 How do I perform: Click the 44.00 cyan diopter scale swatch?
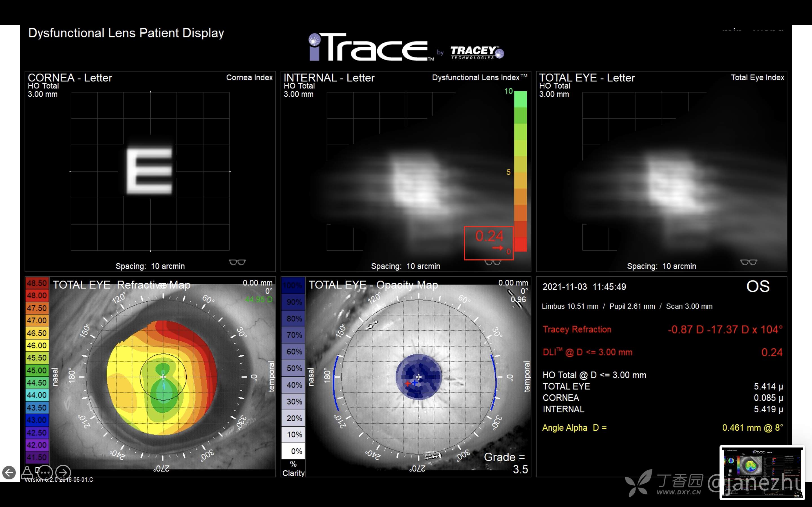[x=37, y=395]
